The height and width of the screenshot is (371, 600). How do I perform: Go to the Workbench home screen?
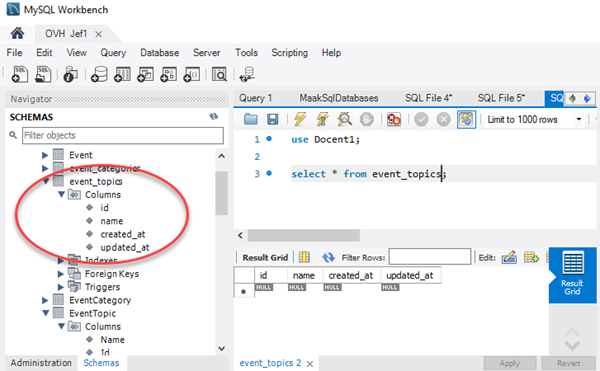point(17,34)
